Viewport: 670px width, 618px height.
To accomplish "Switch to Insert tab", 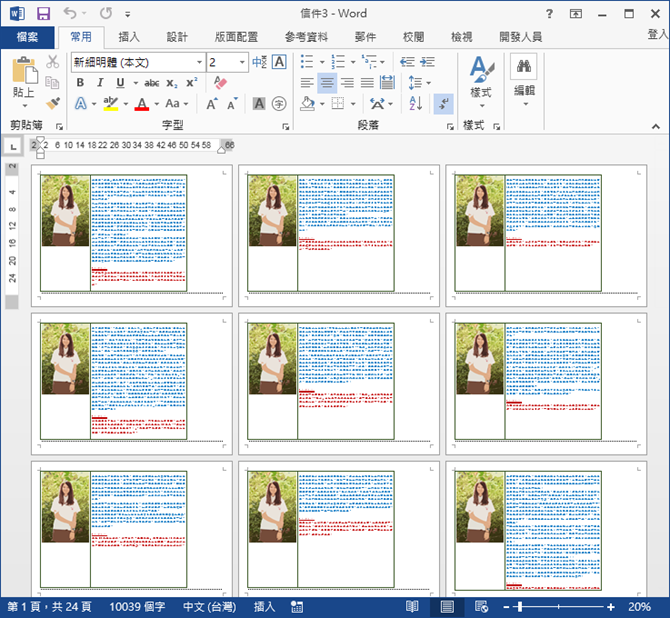I will click(x=129, y=37).
